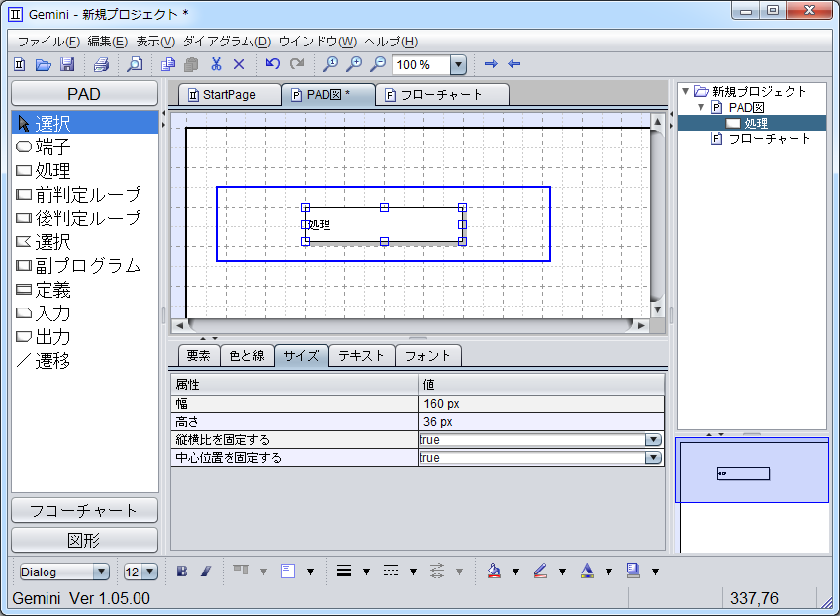Cut the selection using the scissors icon
The width and height of the screenshot is (840, 616).
point(216,64)
